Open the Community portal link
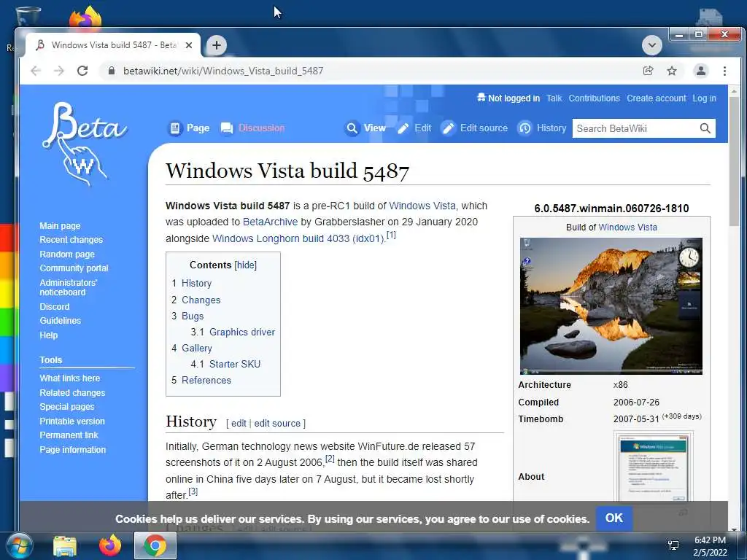 click(x=74, y=268)
